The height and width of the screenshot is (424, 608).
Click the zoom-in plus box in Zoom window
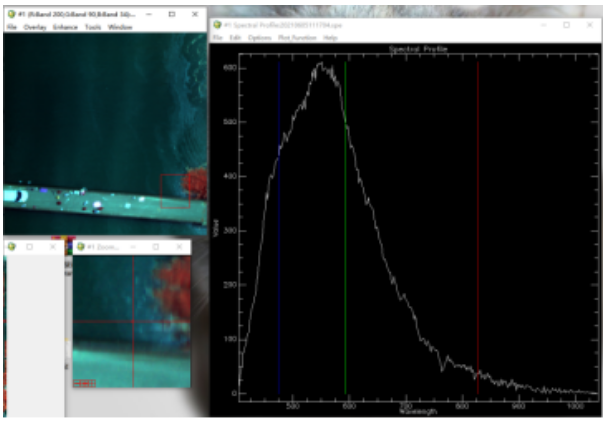pyautogui.click(x=85, y=383)
